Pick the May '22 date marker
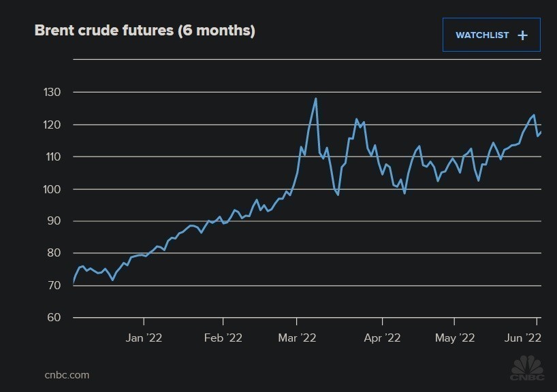 click(x=455, y=337)
